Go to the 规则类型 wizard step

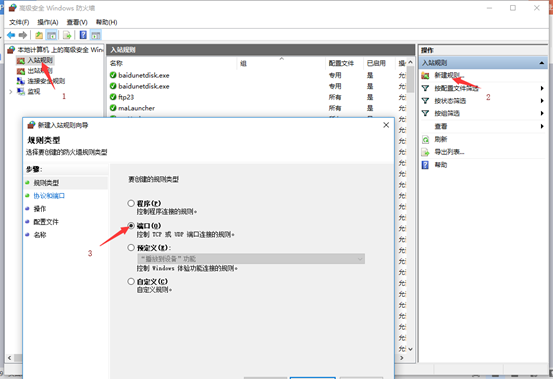pos(46,183)
